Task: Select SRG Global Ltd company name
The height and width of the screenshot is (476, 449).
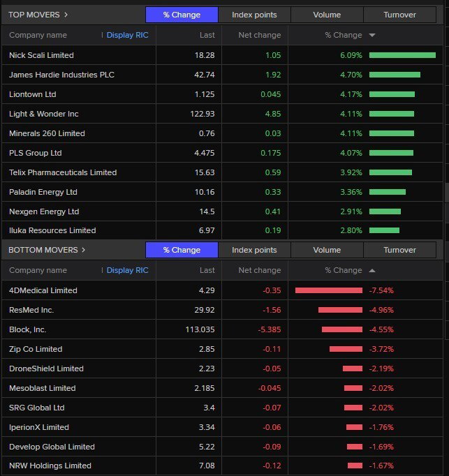Action: (37, 408)
